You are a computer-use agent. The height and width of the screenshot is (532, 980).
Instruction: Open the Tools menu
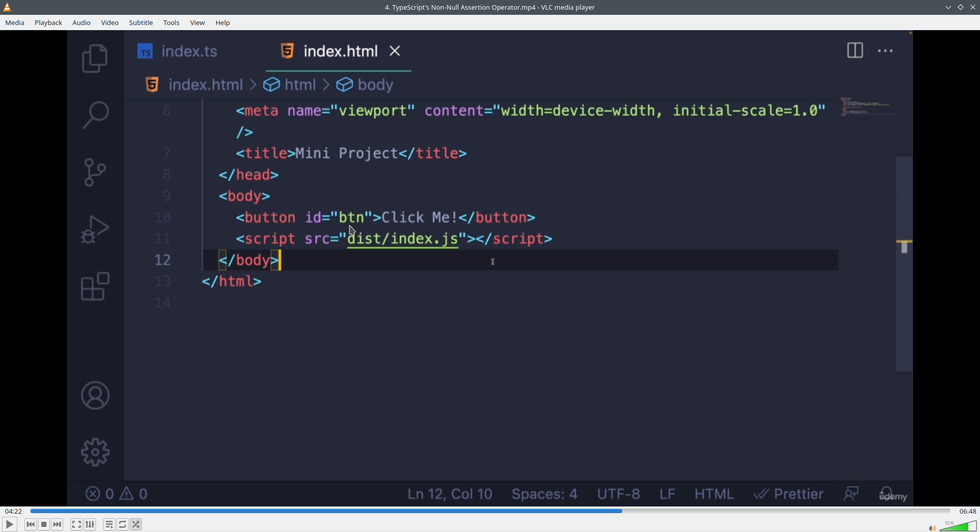tap(171, 23)
